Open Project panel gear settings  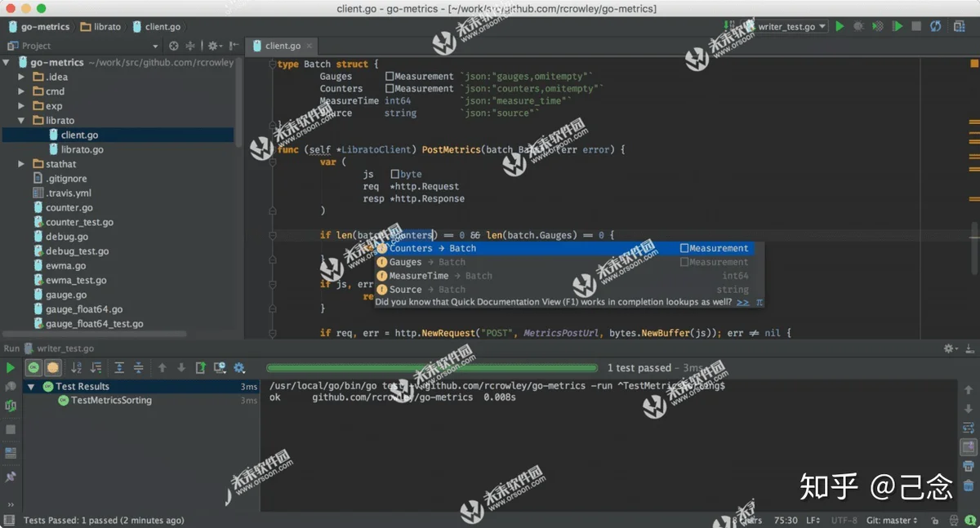coord(214,46)
